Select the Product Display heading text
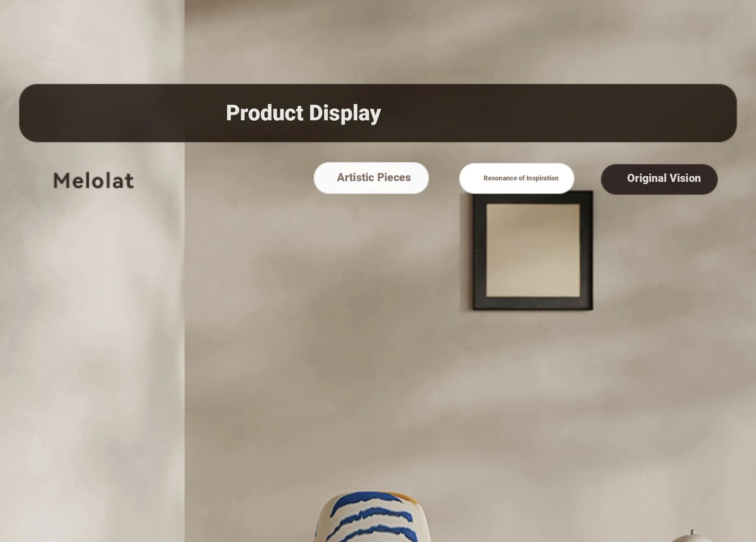 click(x=303, y=113)
